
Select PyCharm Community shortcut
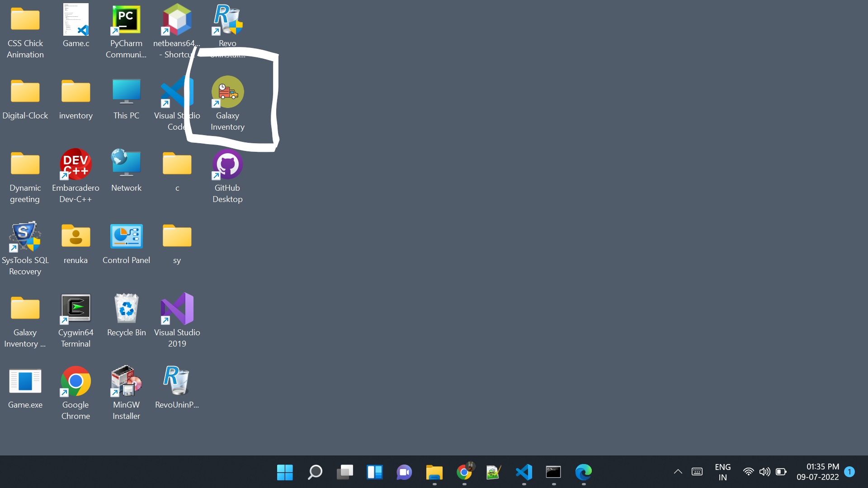(x=126, y=32)
